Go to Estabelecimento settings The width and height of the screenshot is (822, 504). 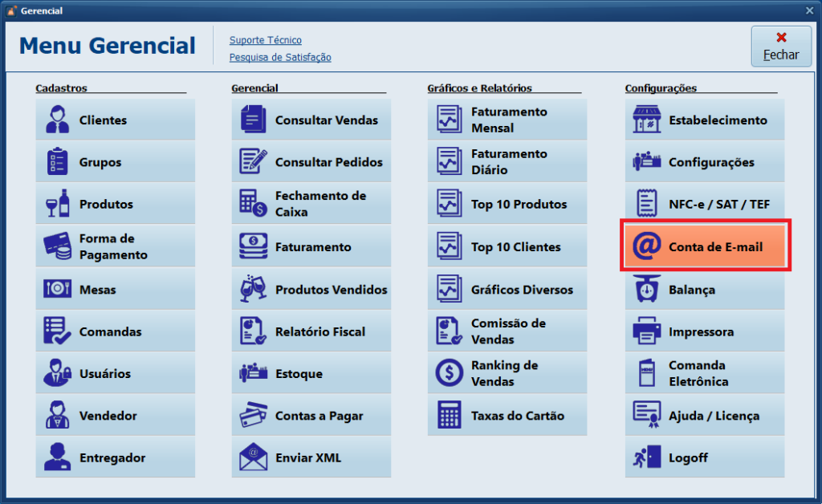coord(704,120)
